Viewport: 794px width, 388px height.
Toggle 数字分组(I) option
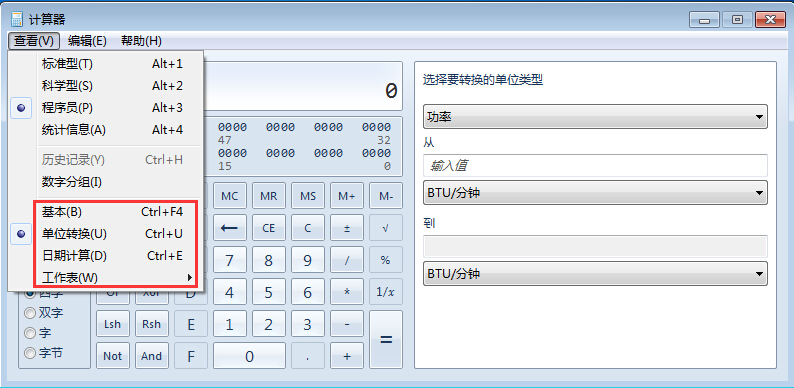[x=106, y=181]
